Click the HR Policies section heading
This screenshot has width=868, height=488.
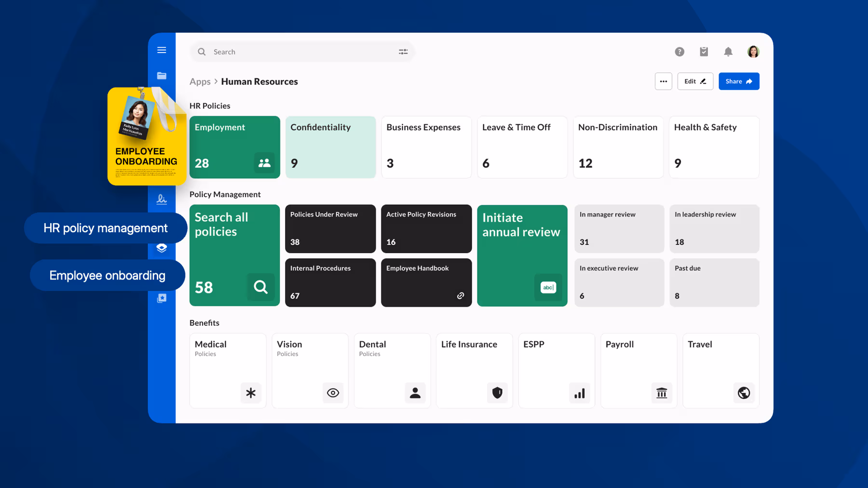[x=210, y=106]
